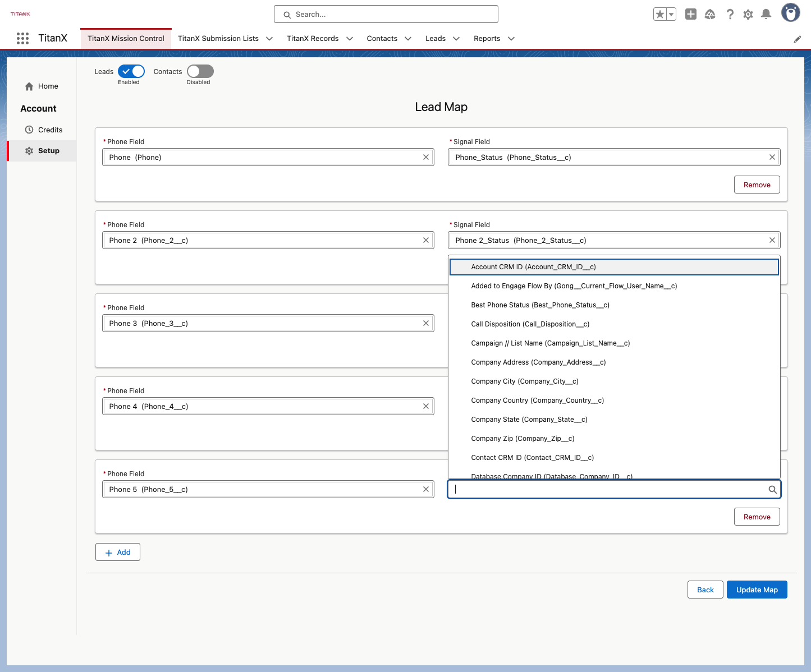The height and width of the screenshot is (672, 811).
Task: Expand the Contacts tab menu chevron
Action: point(408,39)
